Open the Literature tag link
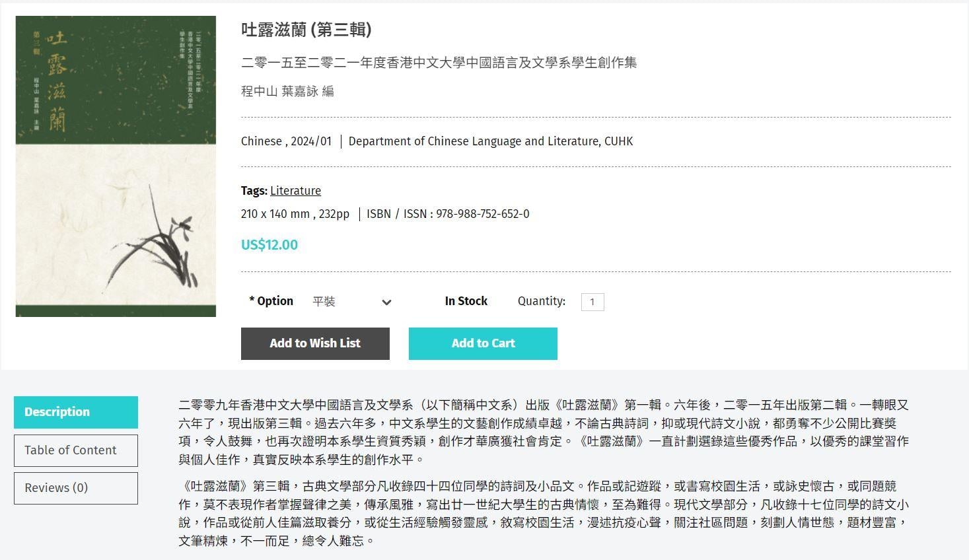The height and width of the screenshot is (560, 969). (x=295, y=191)
